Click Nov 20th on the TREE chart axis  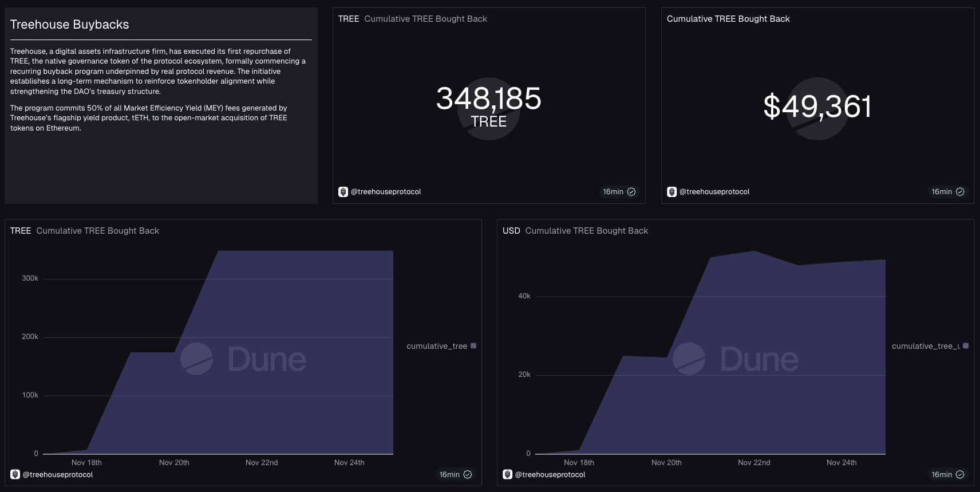pyautogui.click(x=174, y=463)
